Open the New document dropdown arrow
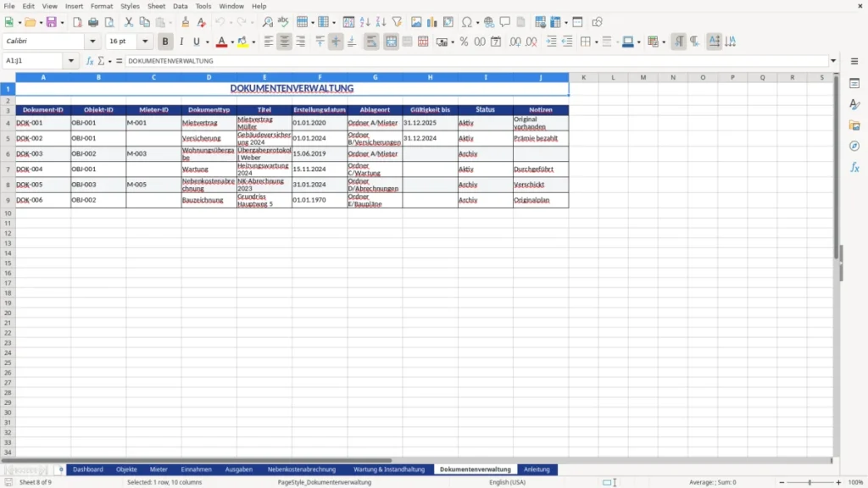868x488 pixels. pos(19,23)
